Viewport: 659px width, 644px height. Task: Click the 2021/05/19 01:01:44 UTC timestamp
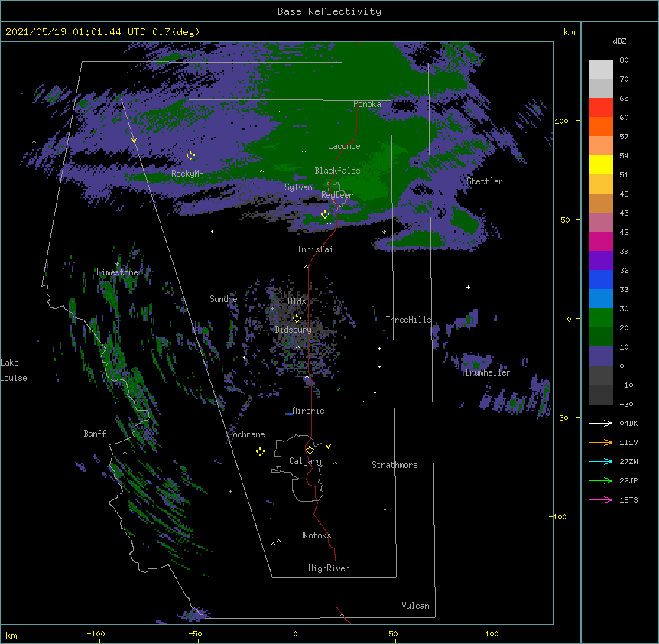pyautogui.click(x=75, y=32)
